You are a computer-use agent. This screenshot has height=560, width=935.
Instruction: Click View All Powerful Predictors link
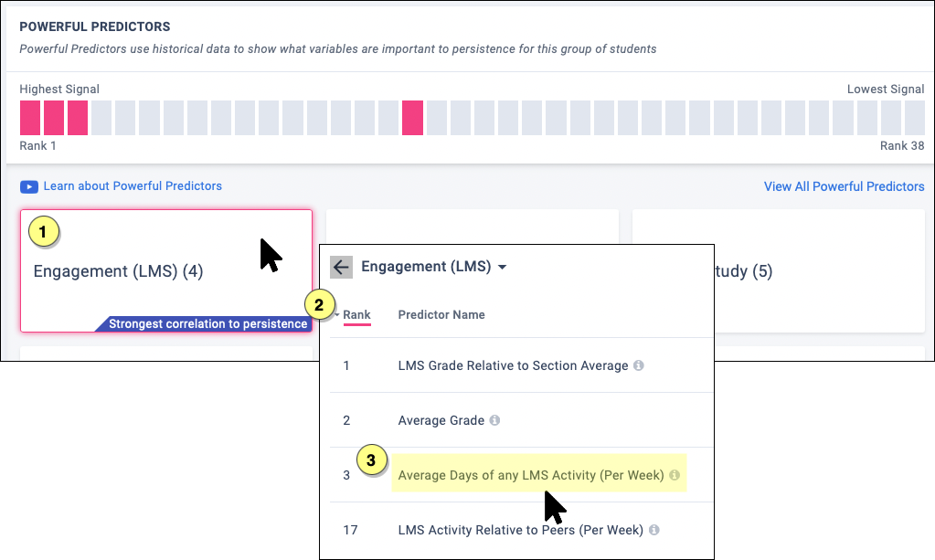[x=844, y=186]
